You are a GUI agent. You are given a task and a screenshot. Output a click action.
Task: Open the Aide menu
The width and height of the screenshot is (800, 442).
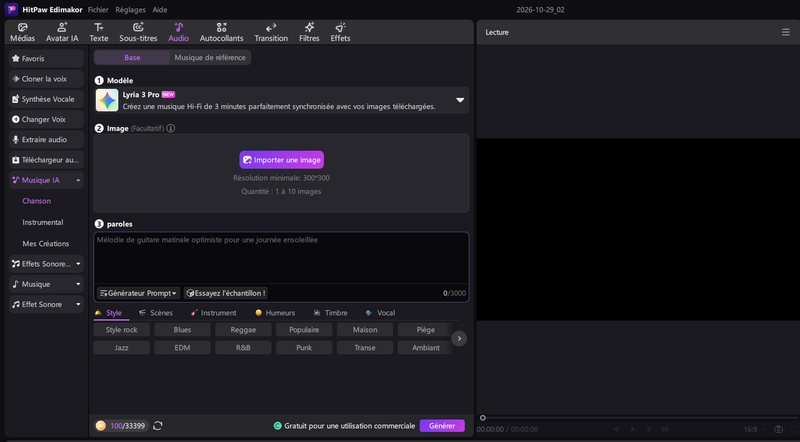pyautogui.click(x=160, y=10)
